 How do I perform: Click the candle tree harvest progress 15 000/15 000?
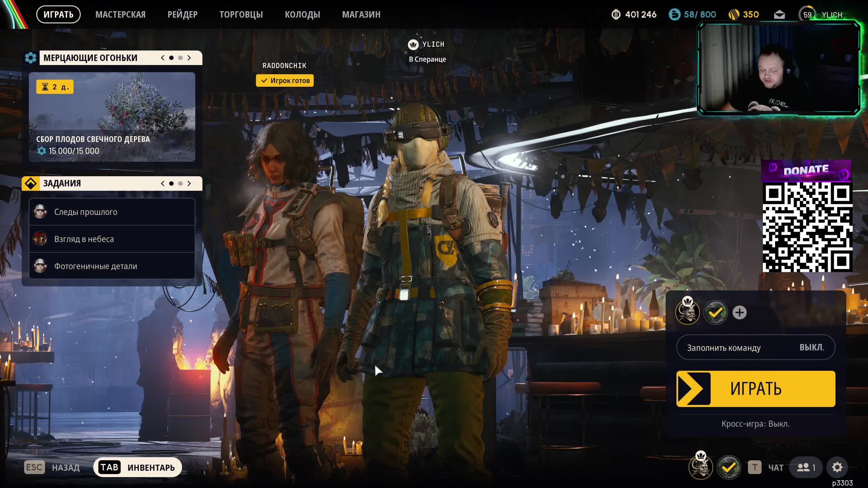point(74,151)
